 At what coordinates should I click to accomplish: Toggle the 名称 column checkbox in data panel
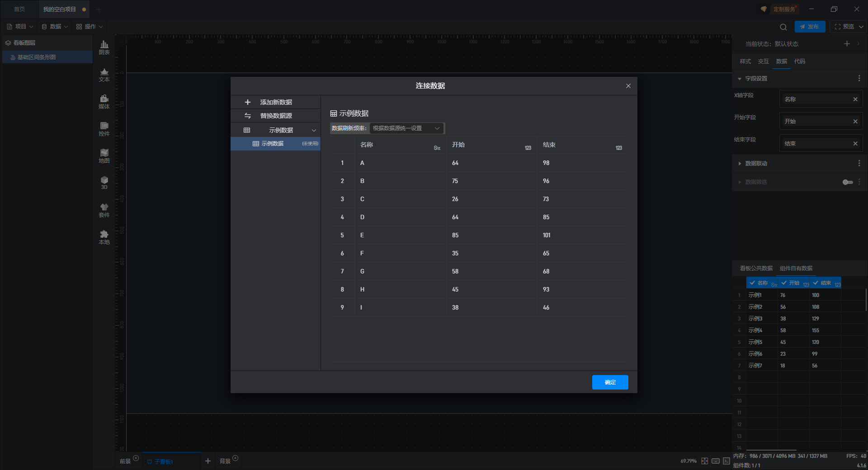[752, 283]
